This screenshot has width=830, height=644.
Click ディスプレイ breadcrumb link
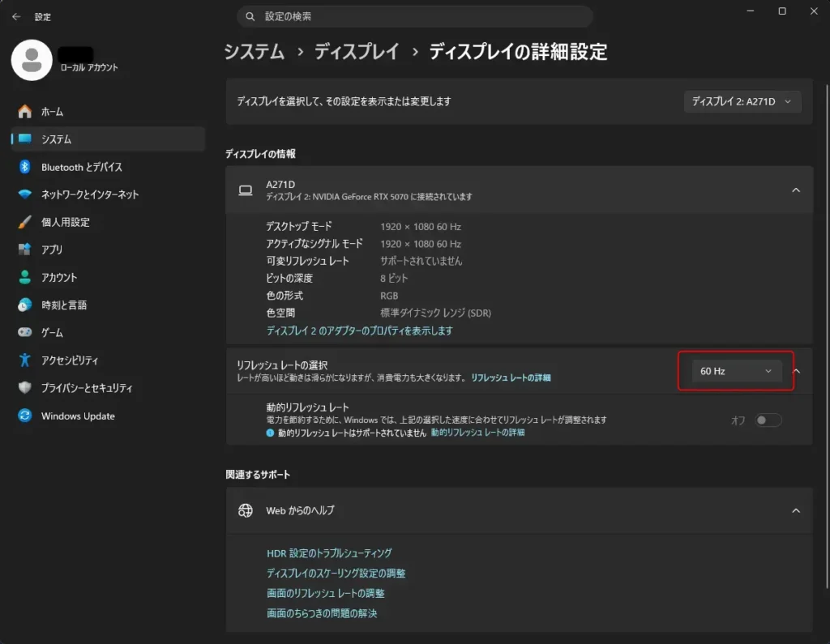(x=357, y=52)
